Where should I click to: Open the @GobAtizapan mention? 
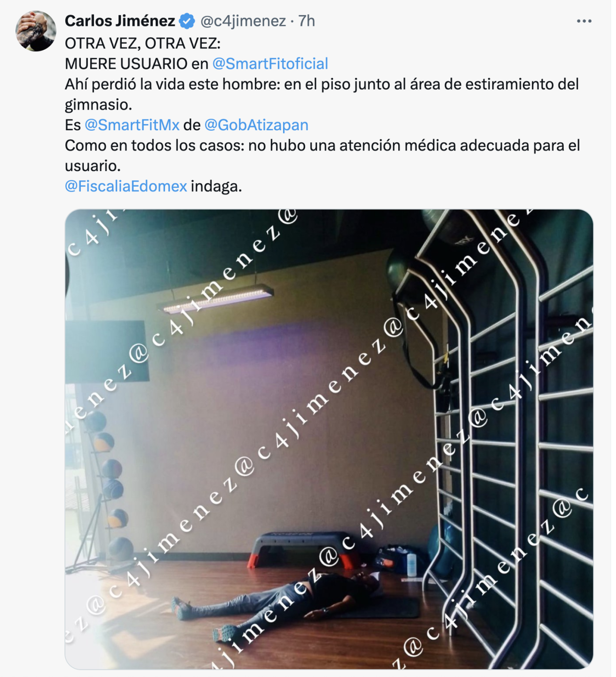click(256, 125)
